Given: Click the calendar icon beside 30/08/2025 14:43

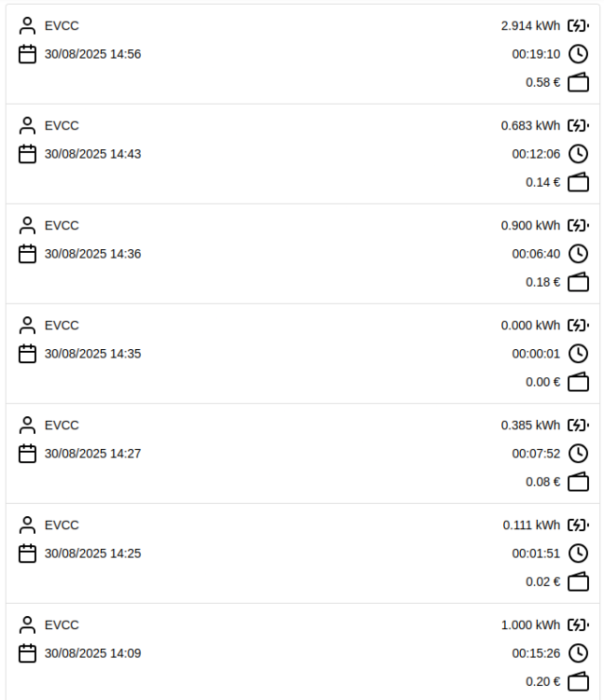Looking at the screenshot, I should tap(27, 154).
